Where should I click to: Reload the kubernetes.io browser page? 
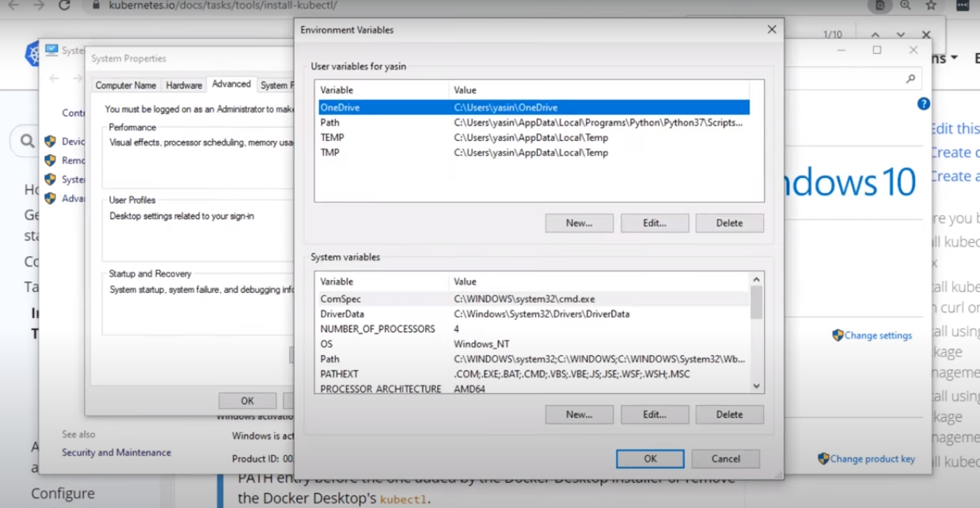(64, 6)
